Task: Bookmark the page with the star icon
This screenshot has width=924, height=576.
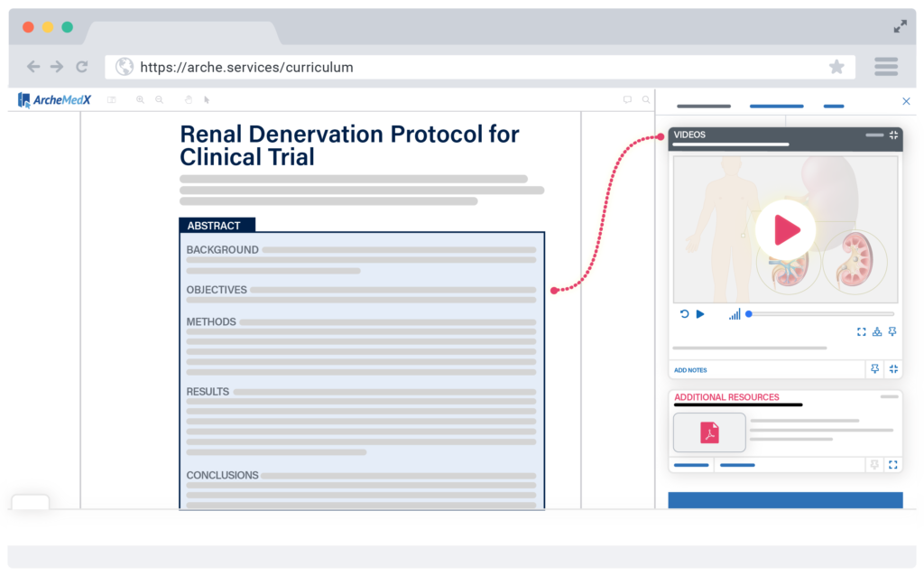Action: coord(836,67)
